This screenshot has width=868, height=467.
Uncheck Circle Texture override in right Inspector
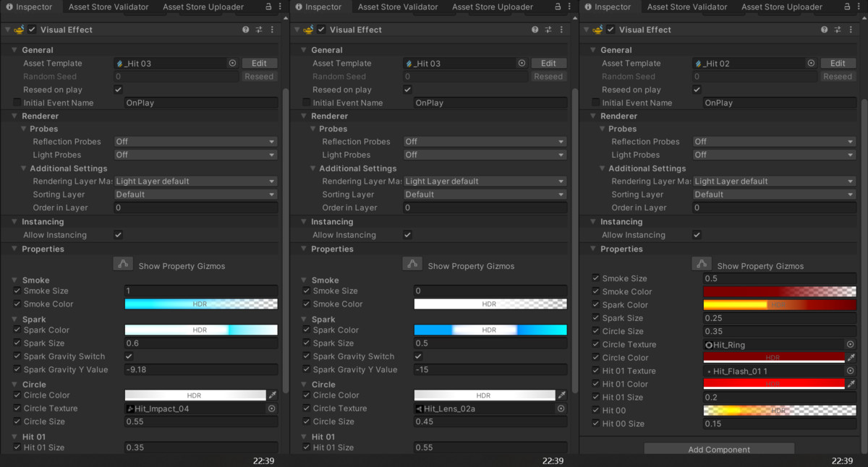tap(596, 345)
